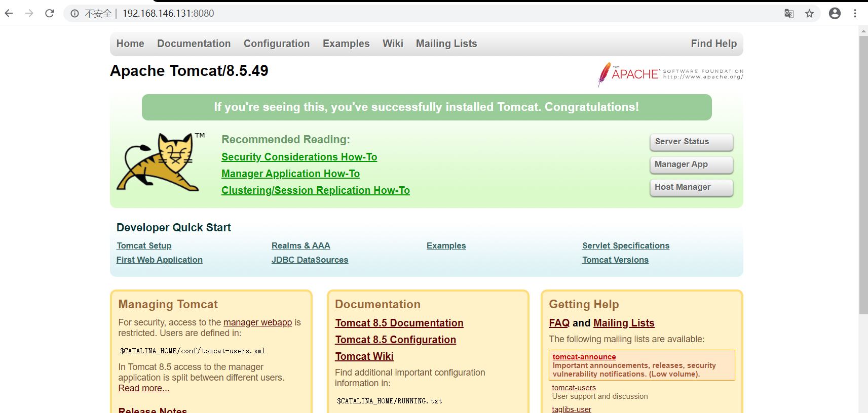This screenshot has height=413, width=868.
Task: Click the Server Status button
Action: pos(691,142)
